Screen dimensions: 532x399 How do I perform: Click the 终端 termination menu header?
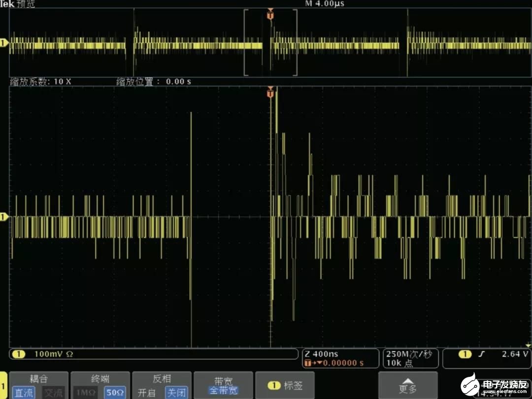[x=100, y=379]
